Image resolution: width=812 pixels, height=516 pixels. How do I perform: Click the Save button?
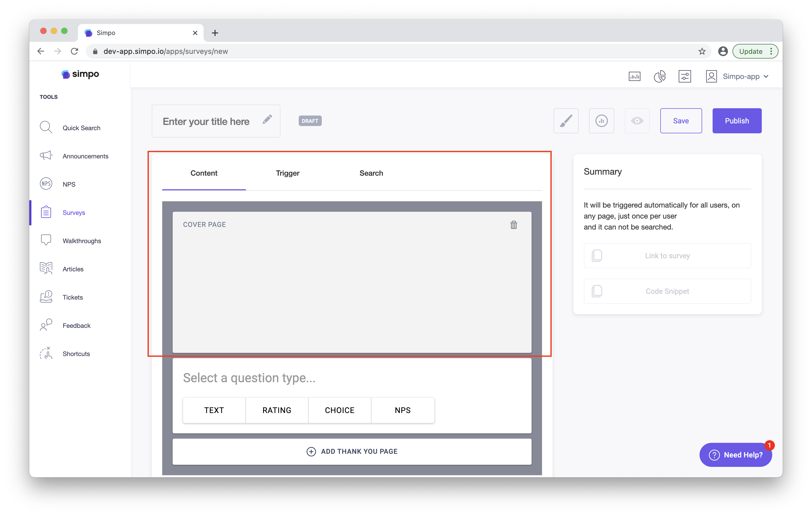[681, 121]
